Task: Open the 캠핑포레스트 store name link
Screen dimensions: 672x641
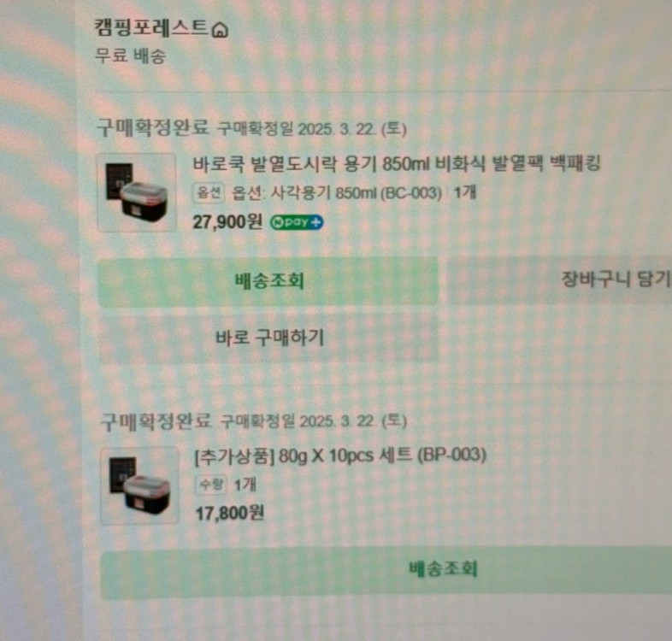Action: click(x=151, y=28)
